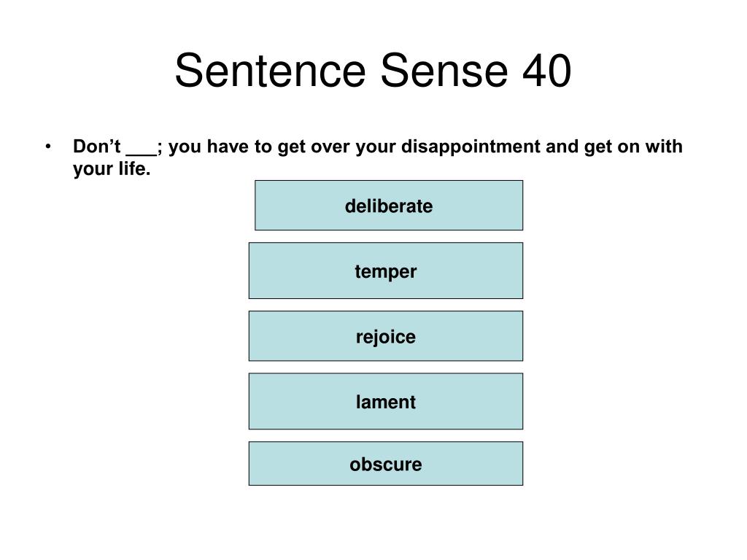Click the word 'Sense' in the heading

tap(444, 70)
